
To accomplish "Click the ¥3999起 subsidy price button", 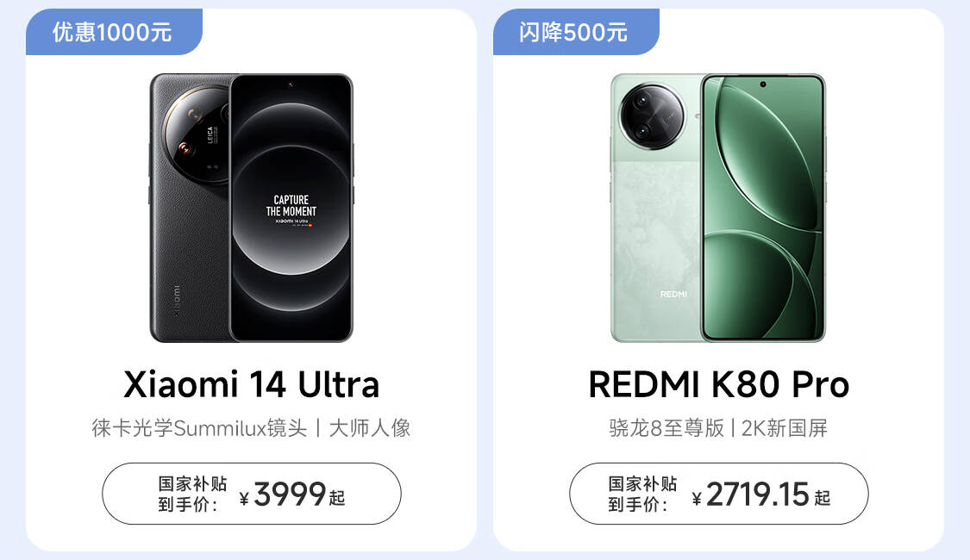I will 252,494.
